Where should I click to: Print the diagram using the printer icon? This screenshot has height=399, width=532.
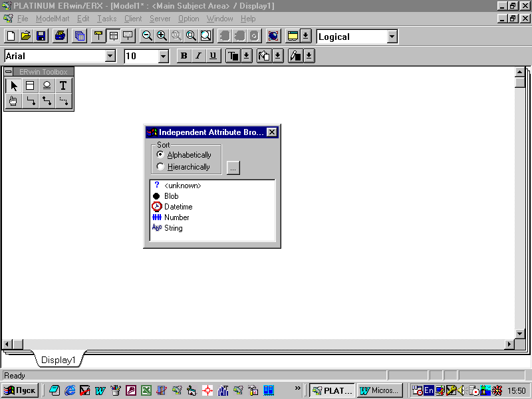click(60, 36)
